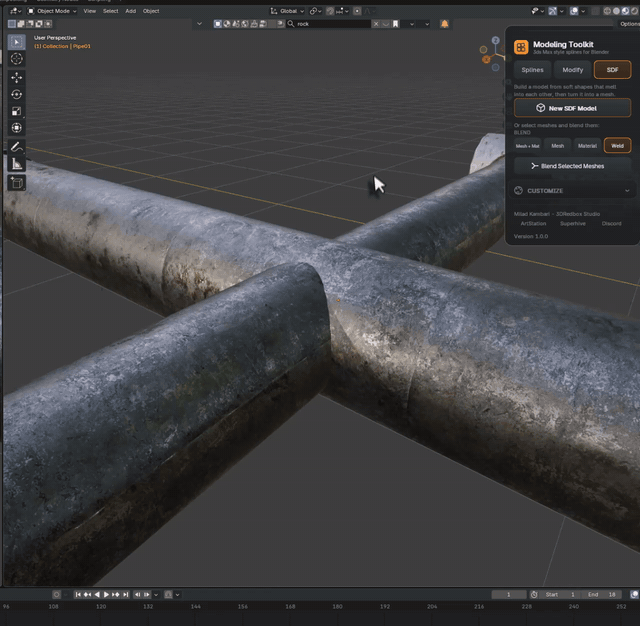640x626 pixels.
Task: Jump to the timeline start frame
Action: click(78, 595)
